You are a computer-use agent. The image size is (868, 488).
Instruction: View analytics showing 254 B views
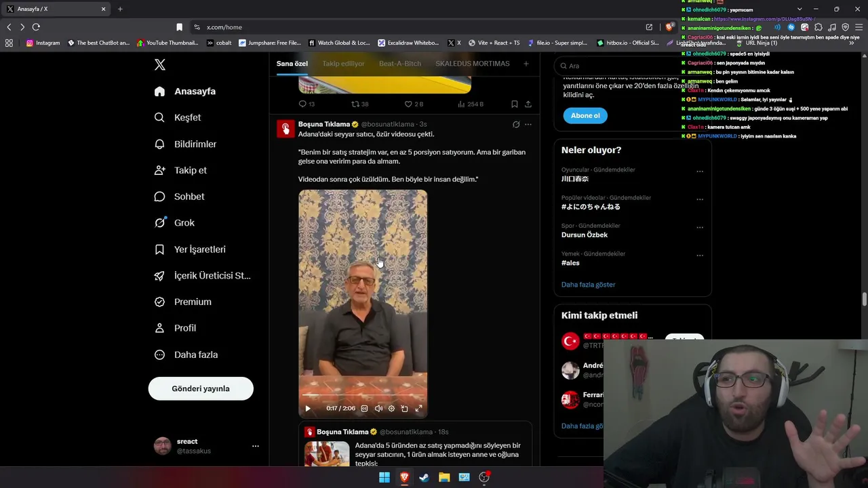click(461, 104)
